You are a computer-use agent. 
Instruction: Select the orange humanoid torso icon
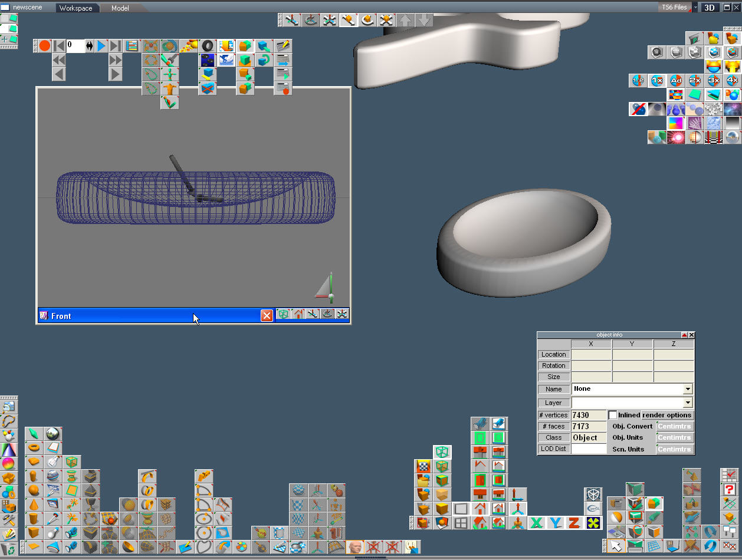170,88
